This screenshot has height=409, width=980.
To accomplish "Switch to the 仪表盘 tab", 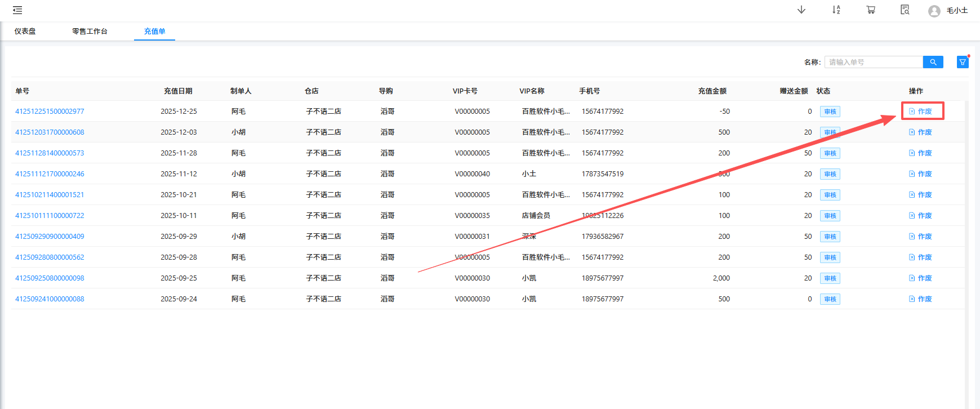I will pyautogui.click(x=25, y=32).
